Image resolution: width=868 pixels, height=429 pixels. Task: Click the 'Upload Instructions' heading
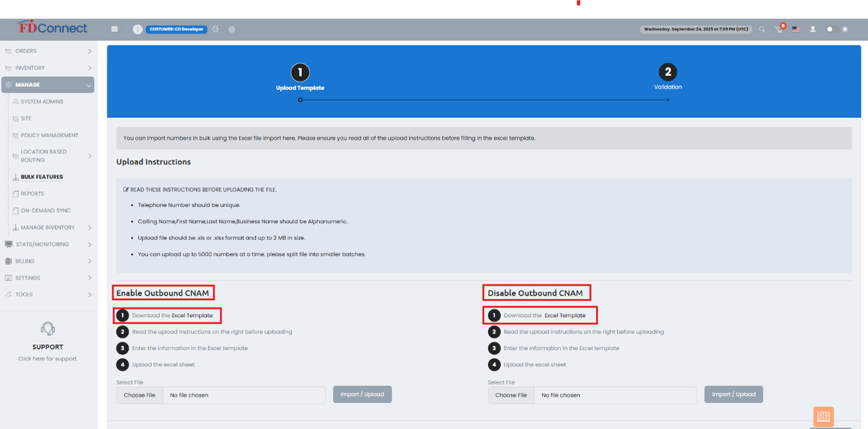154,162
